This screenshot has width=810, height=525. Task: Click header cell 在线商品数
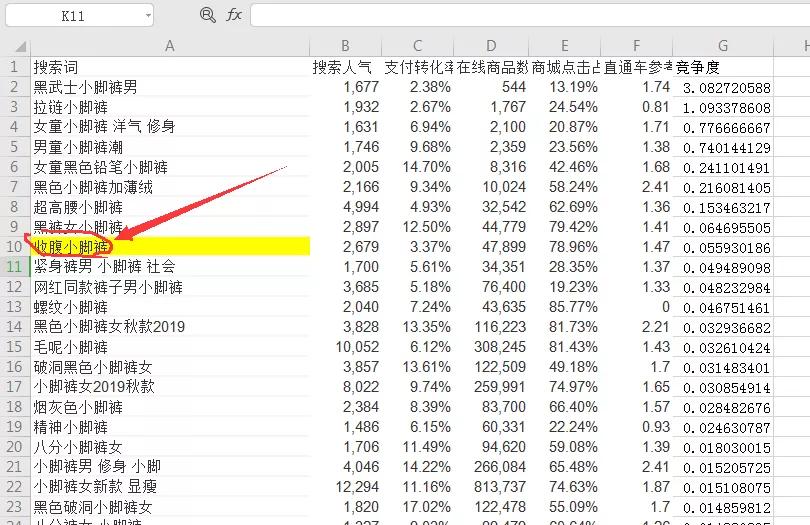coord(491,67)
